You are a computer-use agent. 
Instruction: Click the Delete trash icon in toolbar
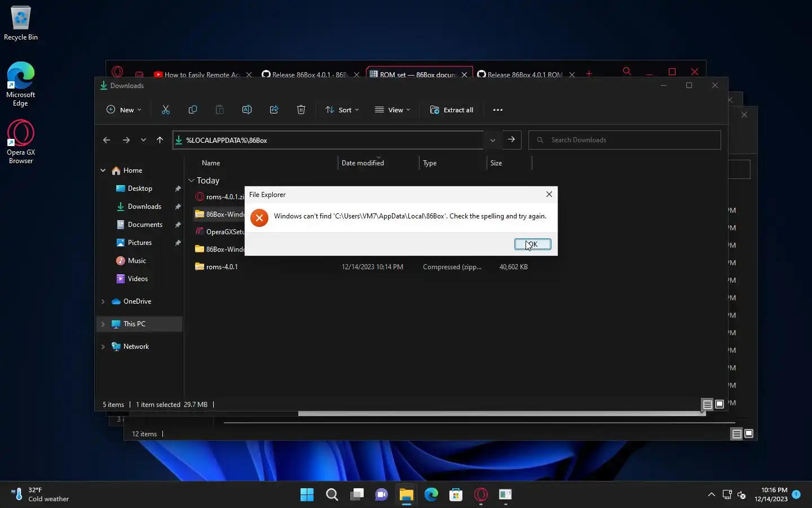[301, 110]
